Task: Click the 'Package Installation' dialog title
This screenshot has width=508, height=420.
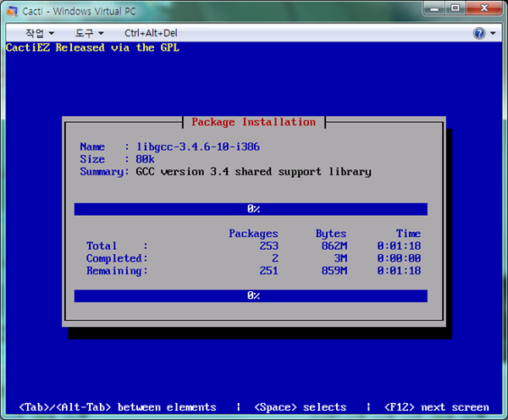Action: (x=254, y=122)
